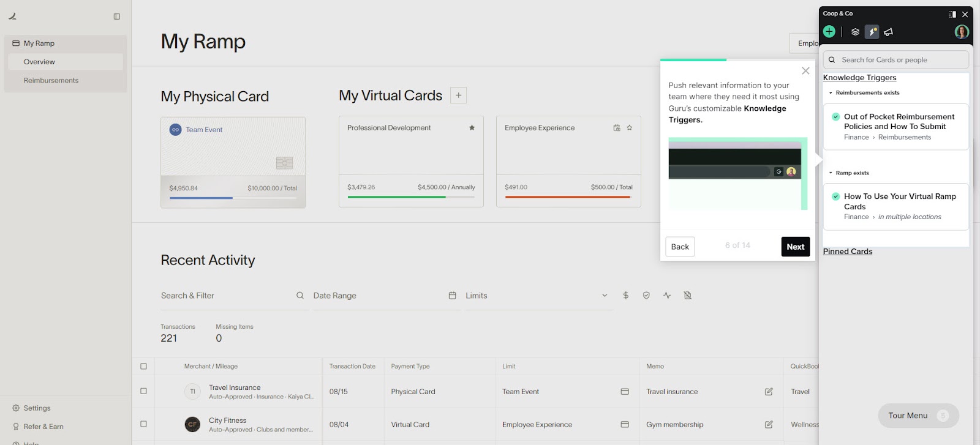Click Next in the tour popup
The height and width of the screenshot is (445, 980).
point(796,247)
